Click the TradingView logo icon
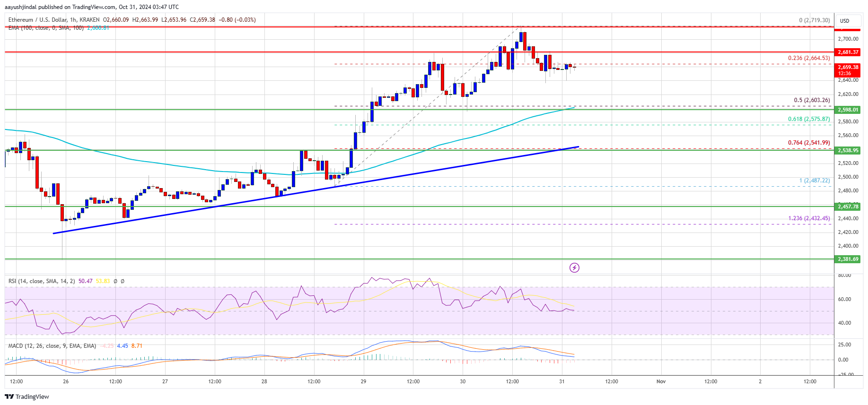 (9, 396)
